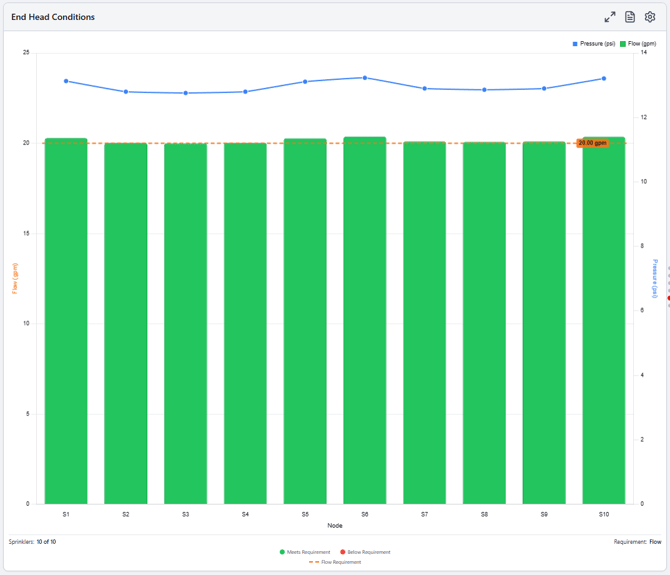Click the Meets Requirement legend item
Image resolution: width=670 pixels, height=575 pixels.
pos(305,552)
